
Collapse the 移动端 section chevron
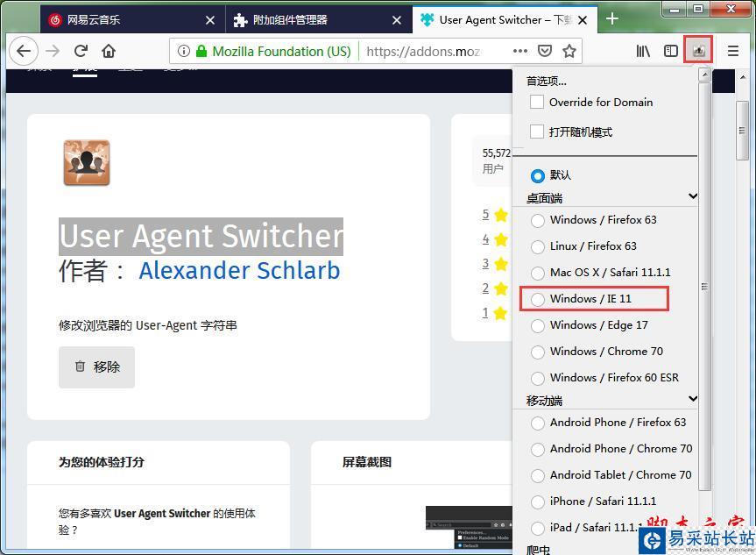point(692,399)
